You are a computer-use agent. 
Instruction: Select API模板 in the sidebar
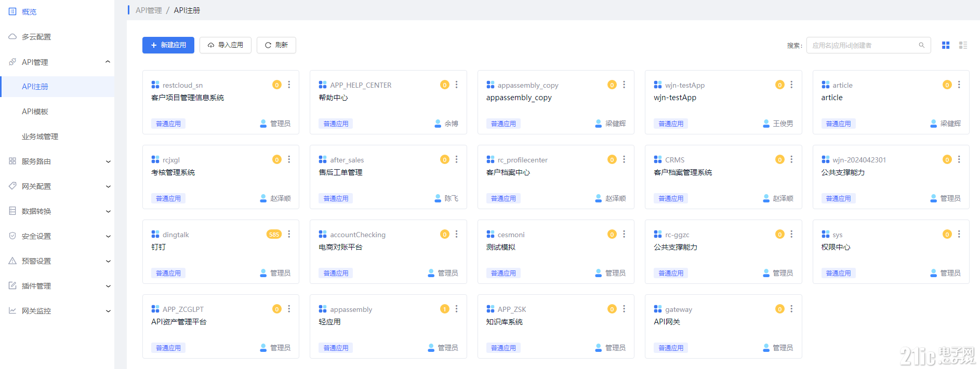[x=57, y=112]
